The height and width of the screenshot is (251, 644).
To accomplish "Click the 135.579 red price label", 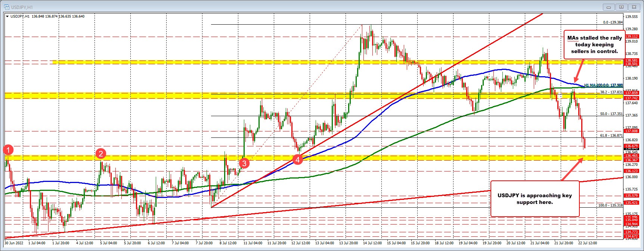I will click(632, 195).
